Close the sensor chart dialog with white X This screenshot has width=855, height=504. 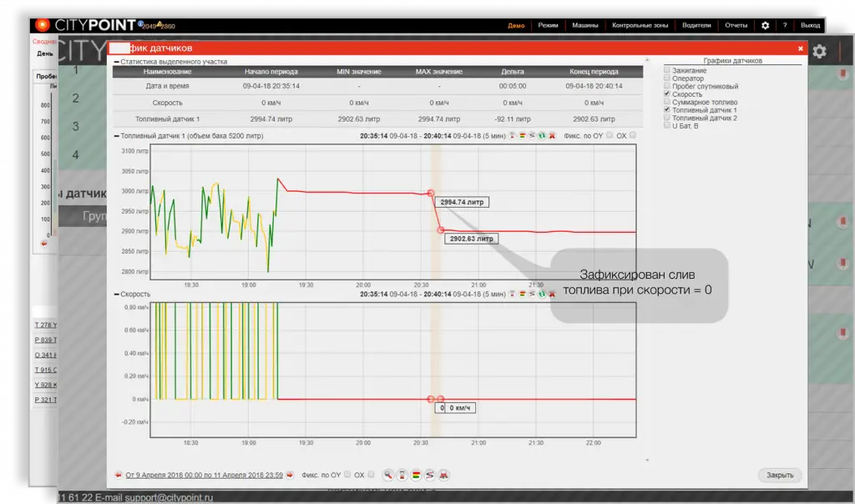click(x=800, y=48)
